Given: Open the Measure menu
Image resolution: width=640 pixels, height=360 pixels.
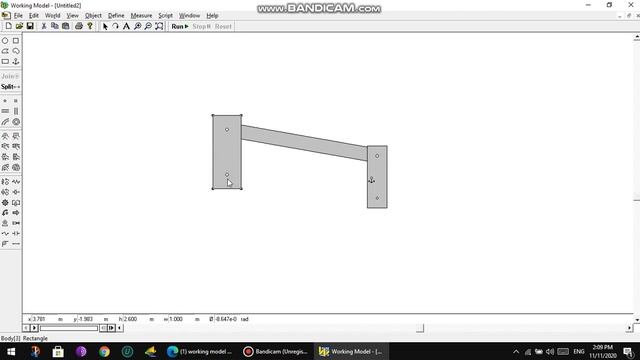Looking at the screenshot, I should (x=141, y=16).
